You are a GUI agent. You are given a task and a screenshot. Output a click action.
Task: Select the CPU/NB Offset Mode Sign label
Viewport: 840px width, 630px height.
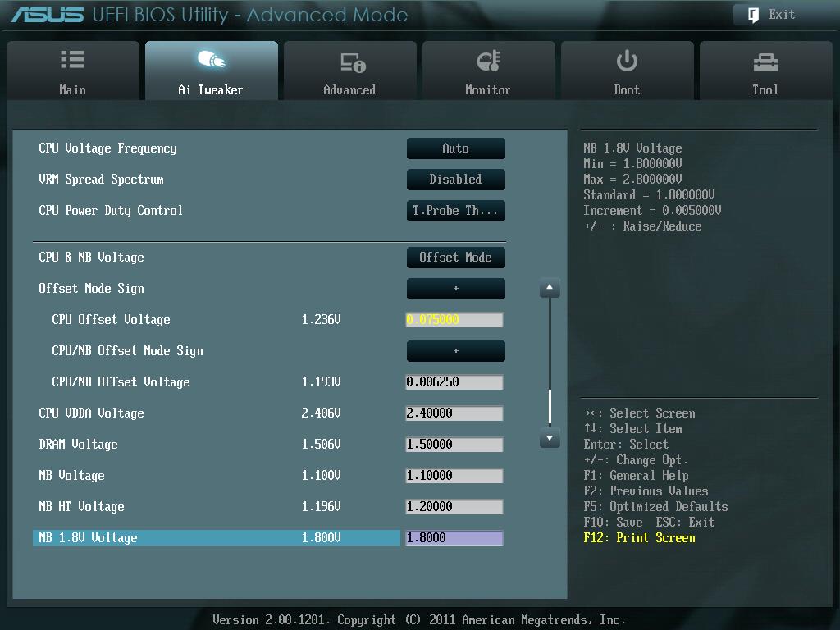coord(127,351)
